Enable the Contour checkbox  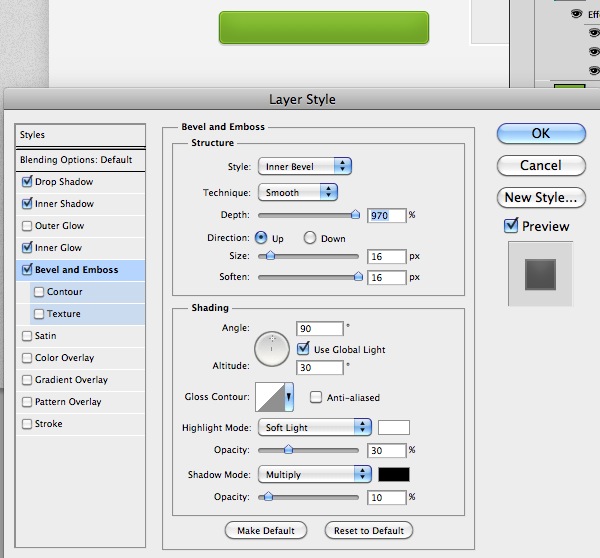tap(39, 292)
